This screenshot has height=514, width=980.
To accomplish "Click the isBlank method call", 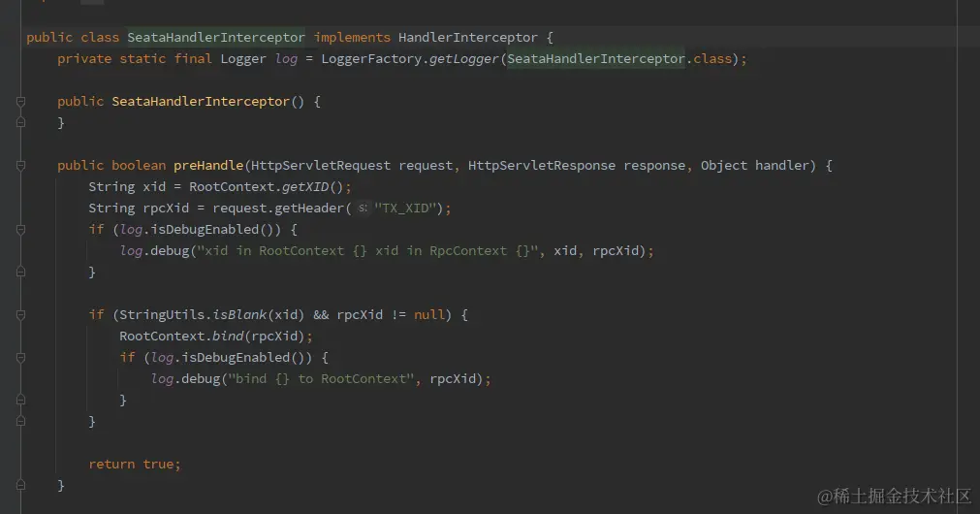I will pos(239,314).
